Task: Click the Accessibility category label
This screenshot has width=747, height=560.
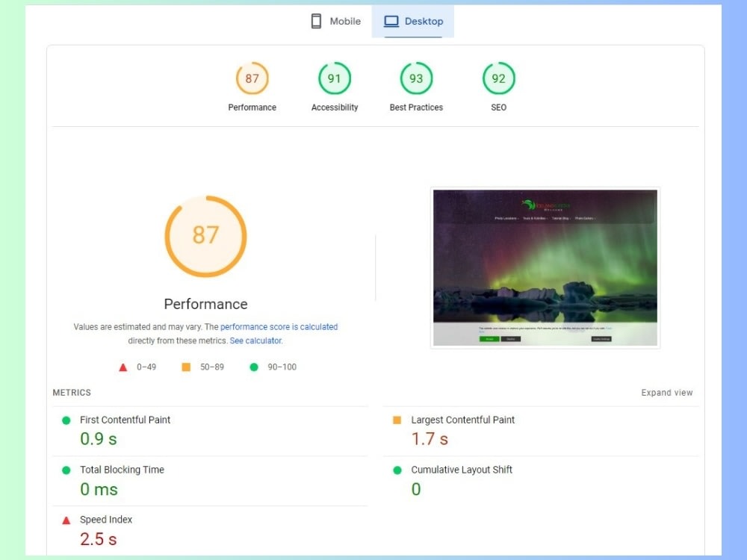Action: point(335,107)
